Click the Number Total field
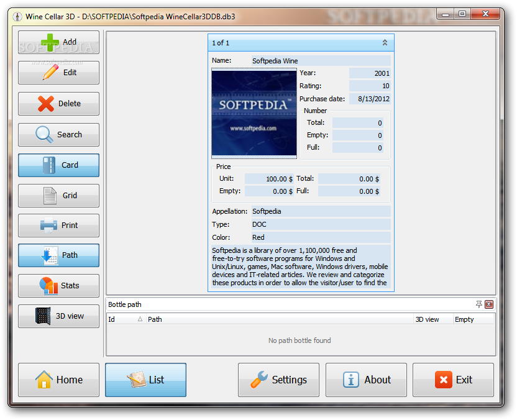This screenshot has width=517, height=420. (x=358, y=123)
